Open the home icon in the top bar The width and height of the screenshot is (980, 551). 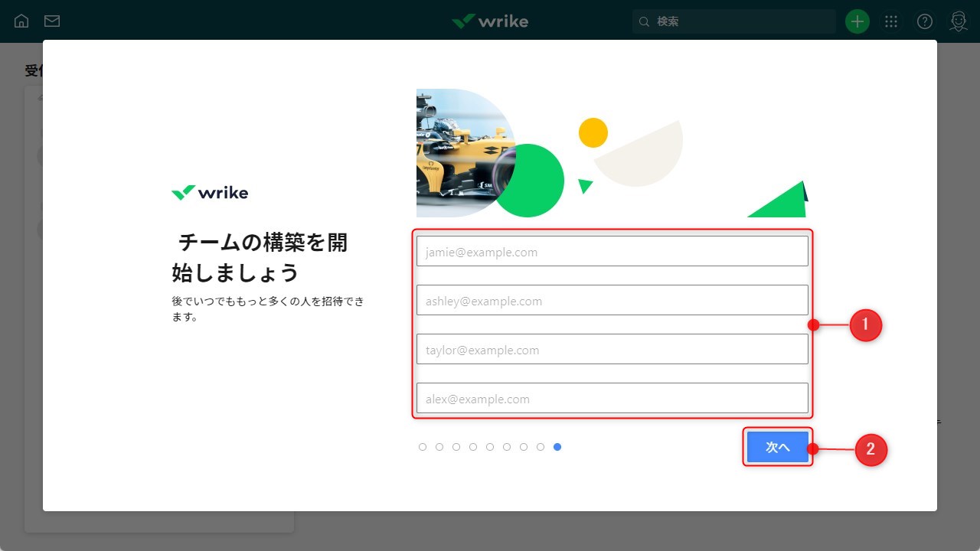coord(21,21)
